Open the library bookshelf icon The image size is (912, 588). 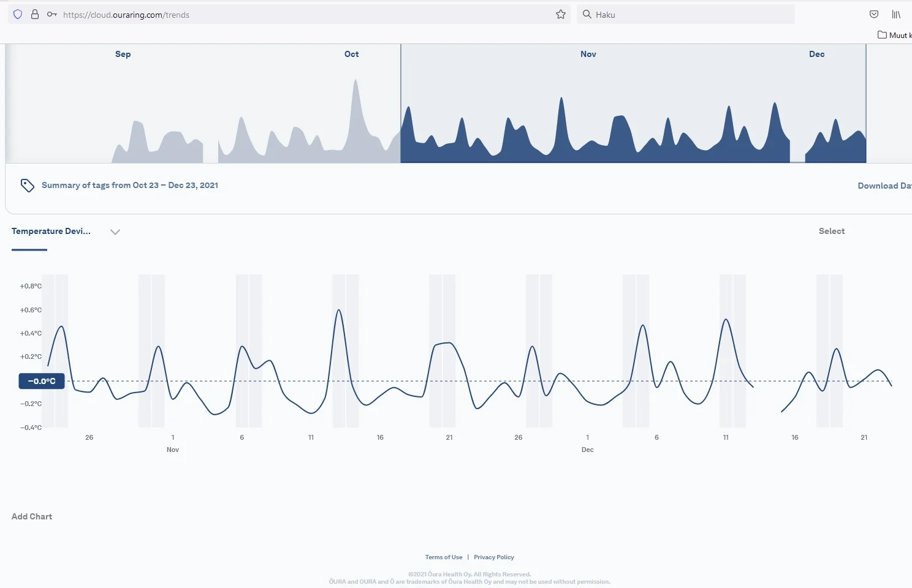point(896,14)
